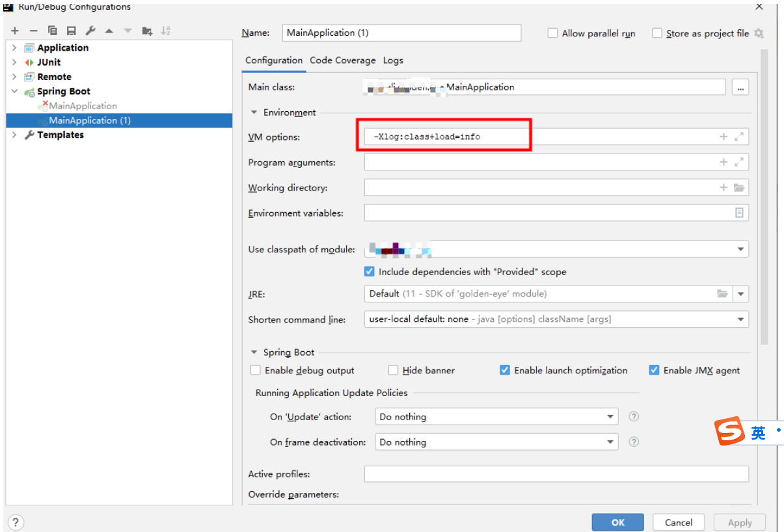The width and height of the screenshot is (784, 532).
Task: Click the Active profiles field
Action: 556,474
